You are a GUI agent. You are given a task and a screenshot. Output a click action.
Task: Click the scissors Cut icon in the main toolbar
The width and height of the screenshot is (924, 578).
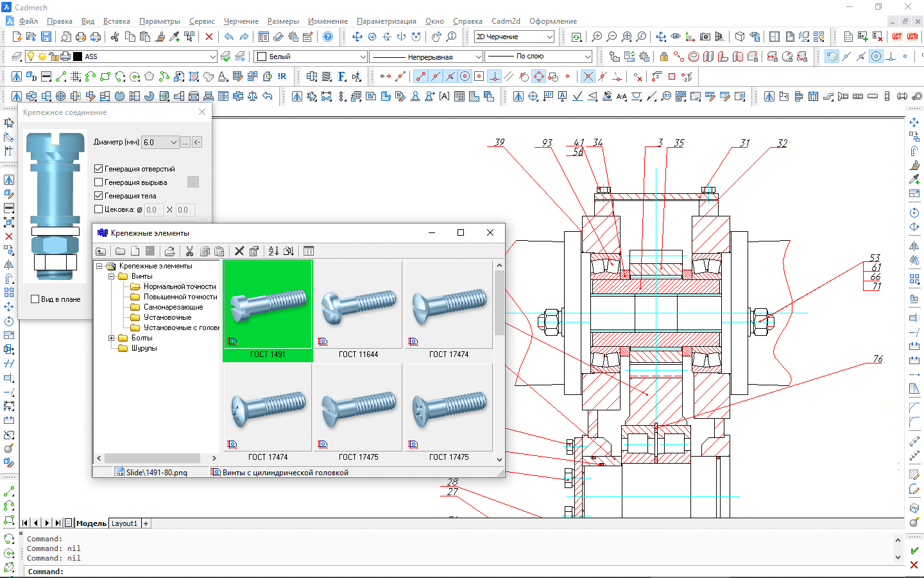coord(115,37)
